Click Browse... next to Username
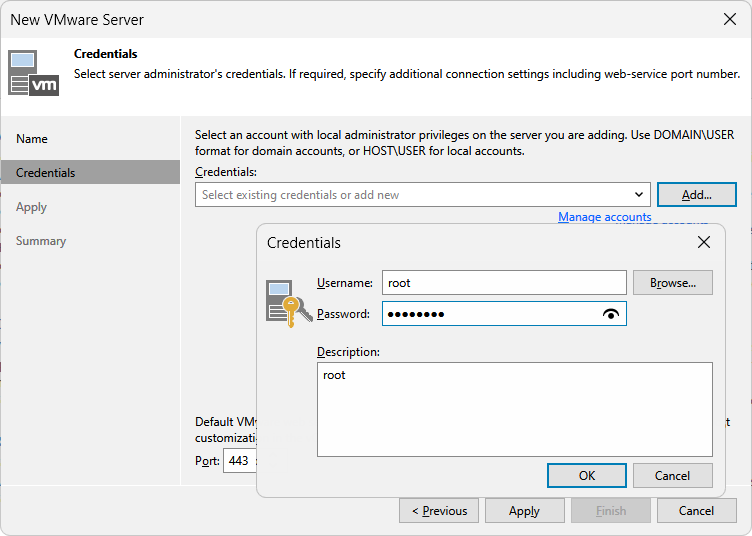Screen dimensions: 752x536 [672, 282]
